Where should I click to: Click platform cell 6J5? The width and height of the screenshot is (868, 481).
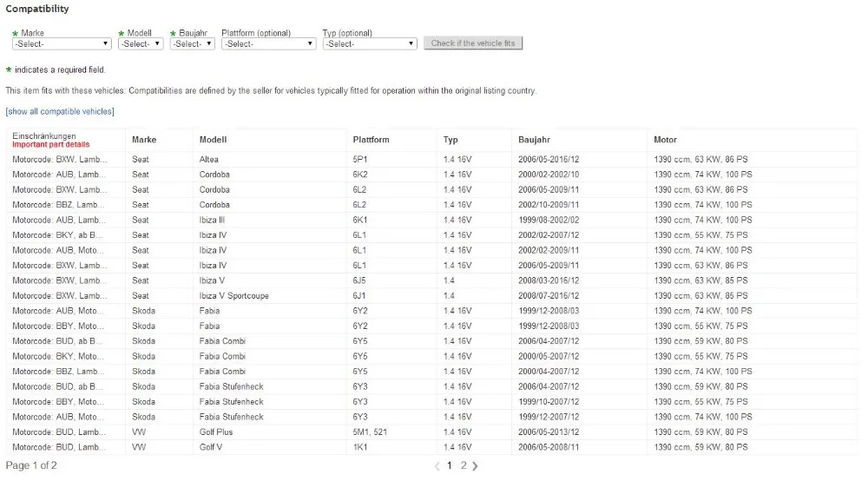[359, 280]
